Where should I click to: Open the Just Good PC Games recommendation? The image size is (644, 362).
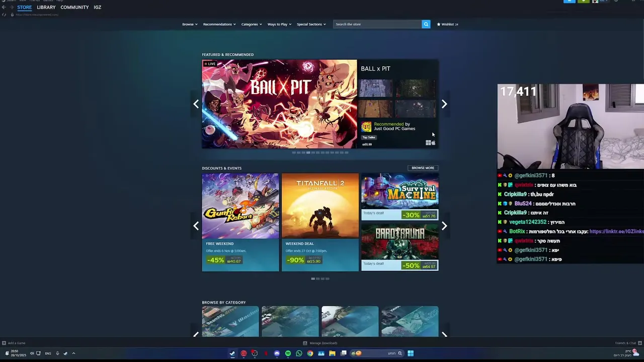click(394, 126)
